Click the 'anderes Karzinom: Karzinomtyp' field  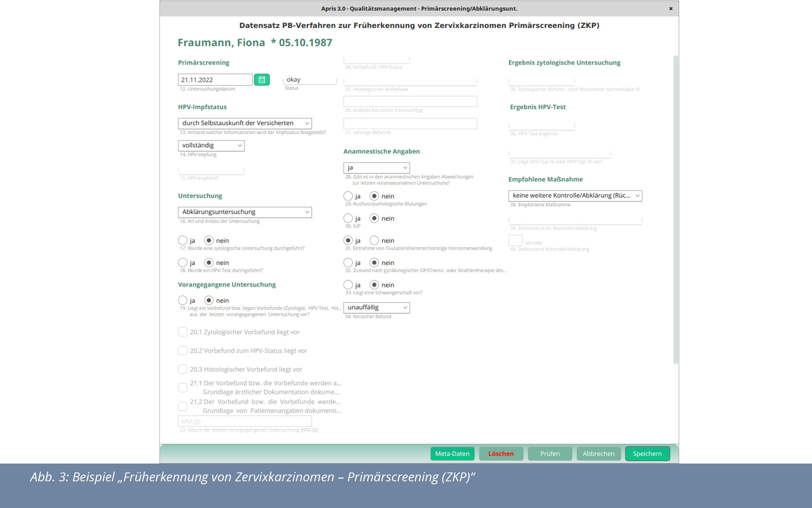click(x=410, y=101)
